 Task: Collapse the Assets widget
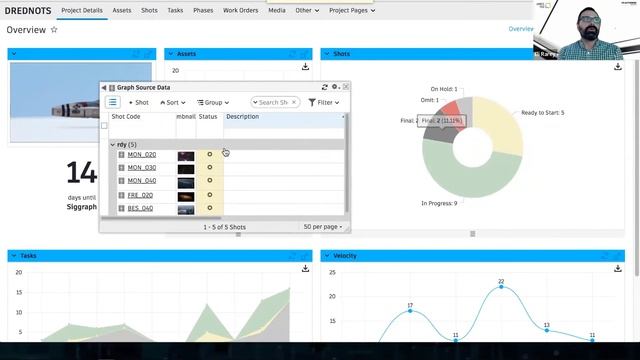[171, 54]
